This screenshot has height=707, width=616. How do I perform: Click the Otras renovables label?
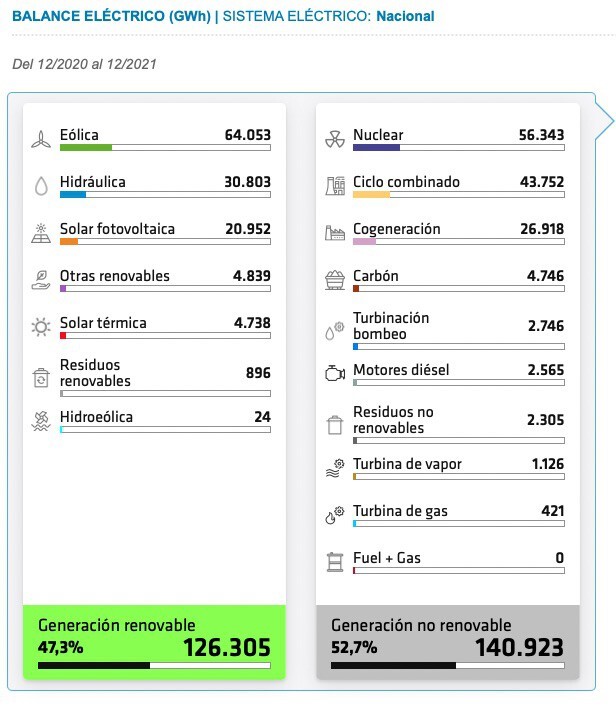(115, 276)
